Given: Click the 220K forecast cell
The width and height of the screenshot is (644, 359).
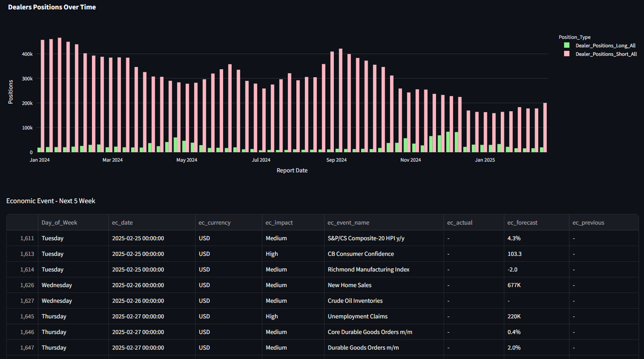Looking at the screenshot, I should click(x=536, y=317).
